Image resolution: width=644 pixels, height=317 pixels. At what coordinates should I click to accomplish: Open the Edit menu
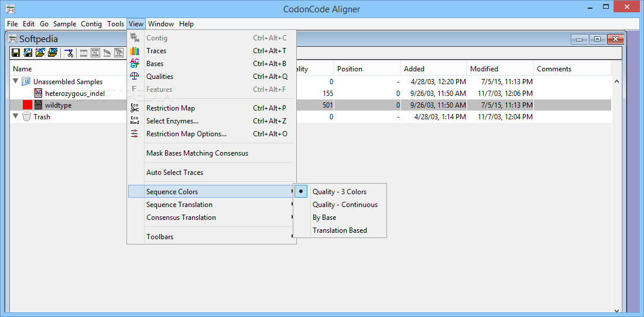point(29,24)
